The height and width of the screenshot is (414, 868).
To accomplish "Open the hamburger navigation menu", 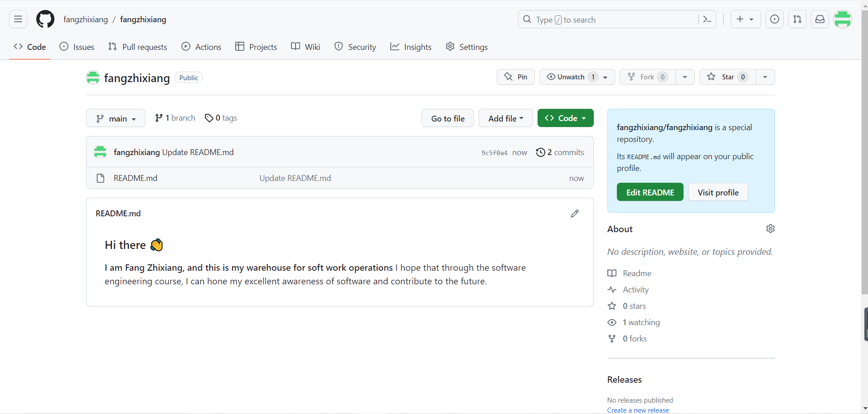I will click(18, 19).
